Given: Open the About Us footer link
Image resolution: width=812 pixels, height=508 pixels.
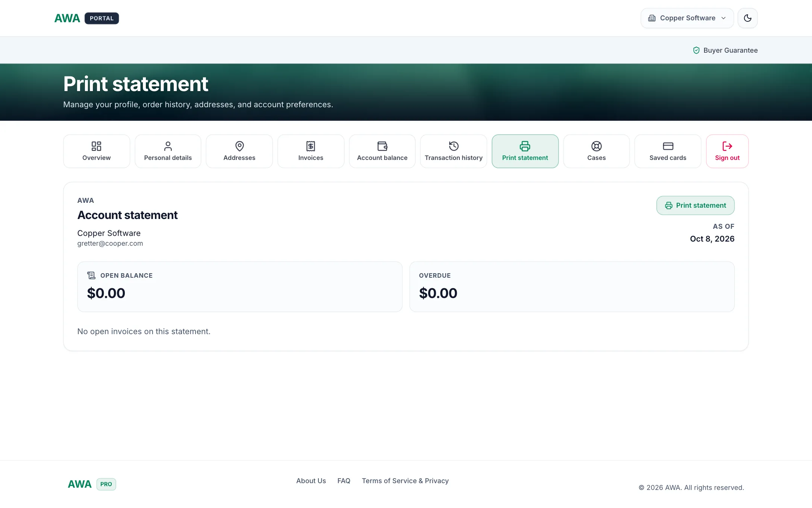Looking at the screenshot, I should pos(311,481).
